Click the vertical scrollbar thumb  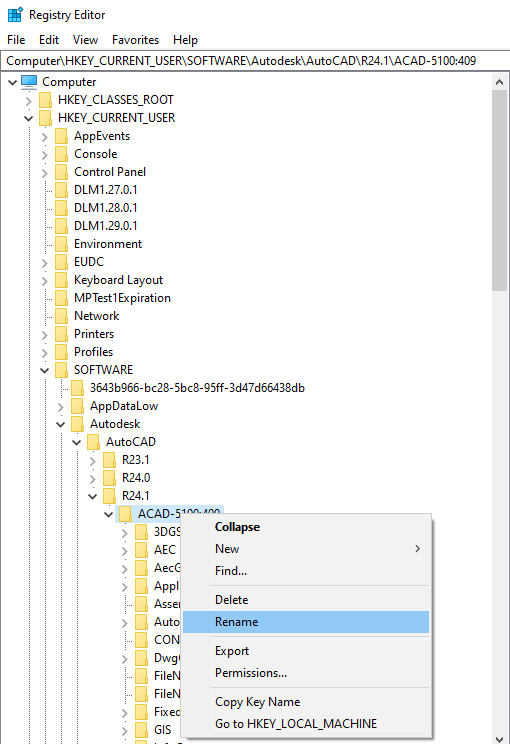(x=499, y=190)
